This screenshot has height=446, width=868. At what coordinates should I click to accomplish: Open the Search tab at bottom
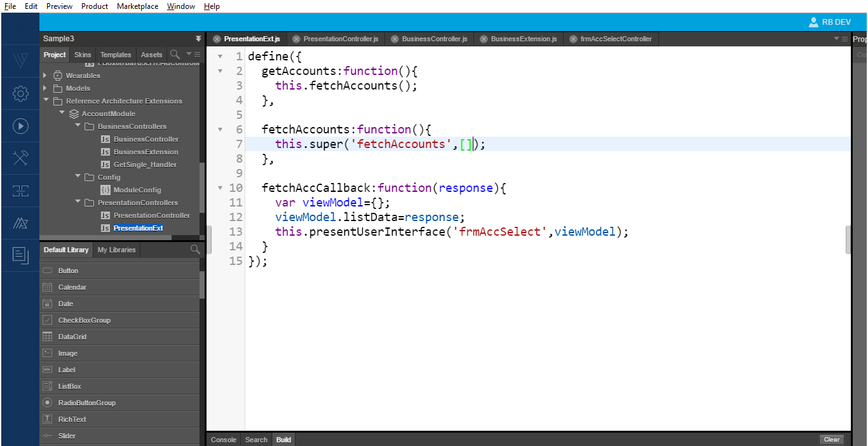point(256,440)
